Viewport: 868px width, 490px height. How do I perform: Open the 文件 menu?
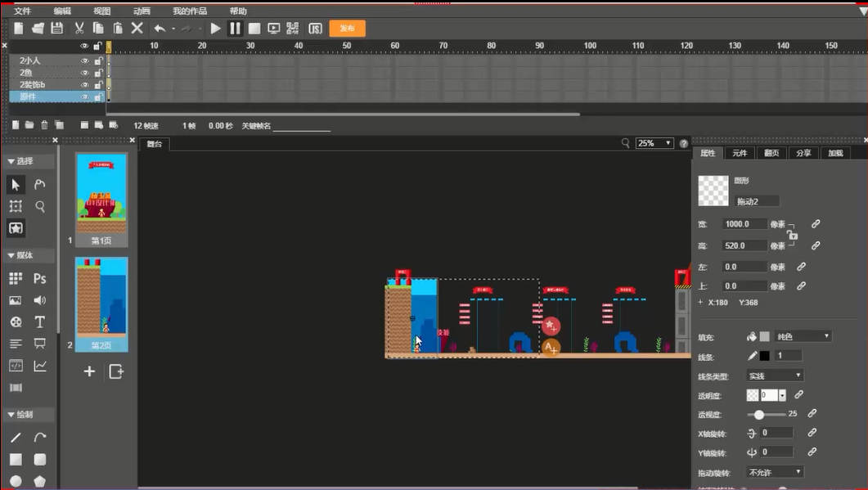(x=23, y=11)
